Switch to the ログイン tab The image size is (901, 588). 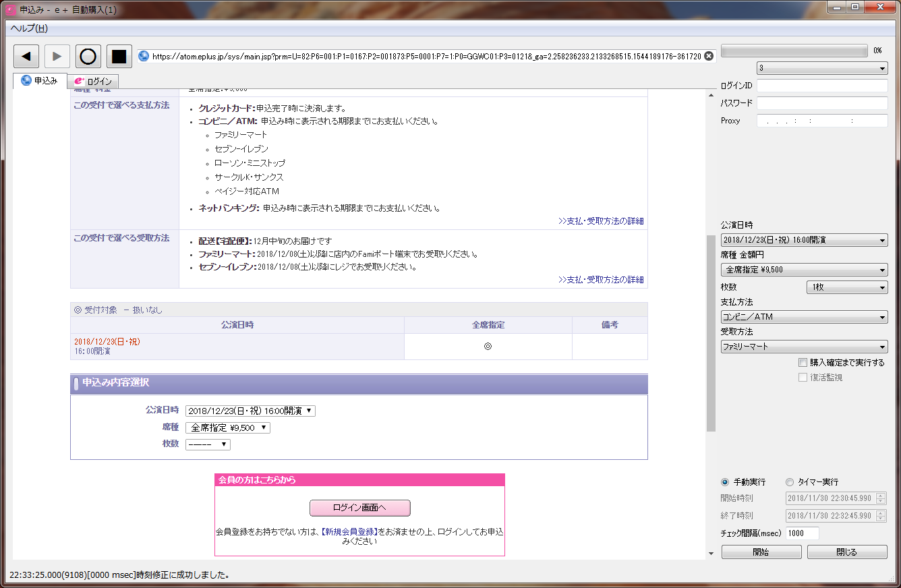[x=94, y=81]
